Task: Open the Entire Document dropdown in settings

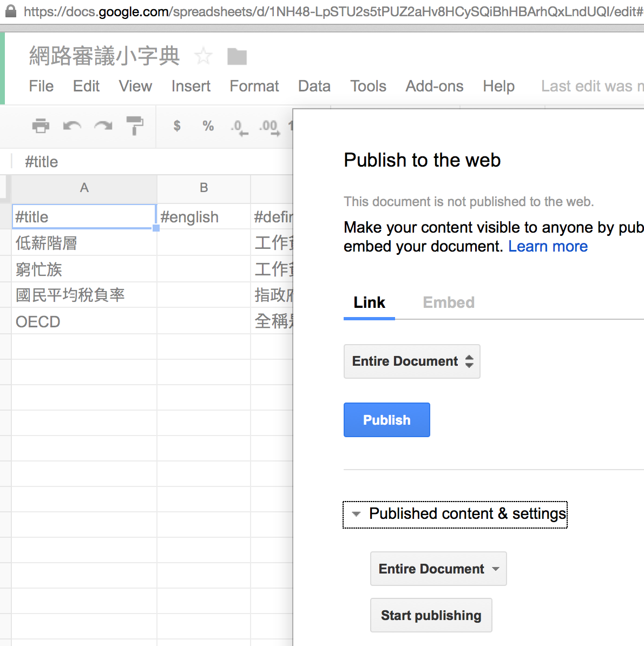Action: click(438, 569)
